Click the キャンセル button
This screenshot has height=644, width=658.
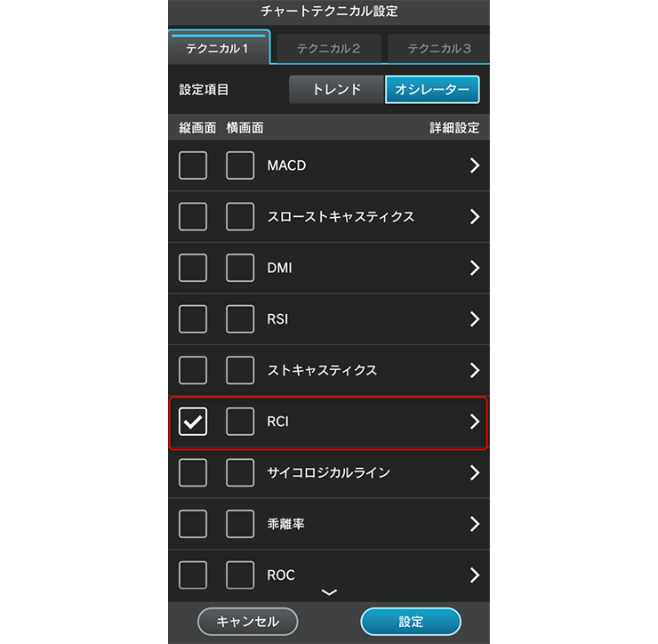[248, 622]
